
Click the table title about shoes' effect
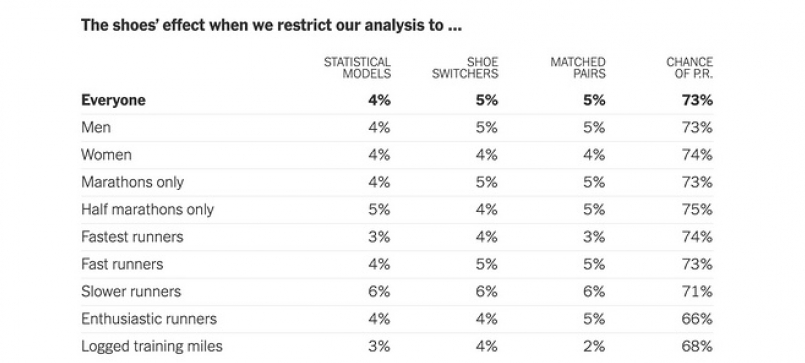pyautogui.click(x=272, y=25)
